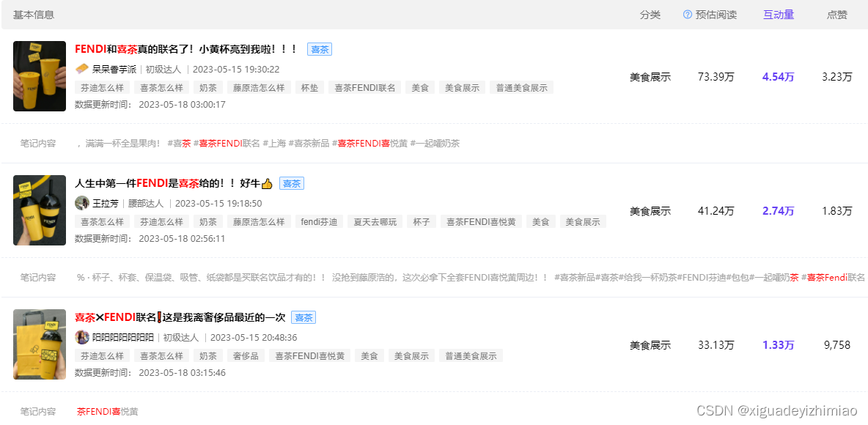
Task: Open author 阳阳阳阳阳阳阳 profile
Action: 123,337
